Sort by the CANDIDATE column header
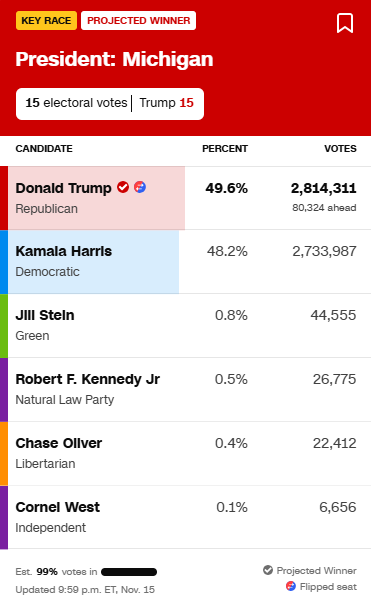371x612 pixels. (x=44, y=149)
